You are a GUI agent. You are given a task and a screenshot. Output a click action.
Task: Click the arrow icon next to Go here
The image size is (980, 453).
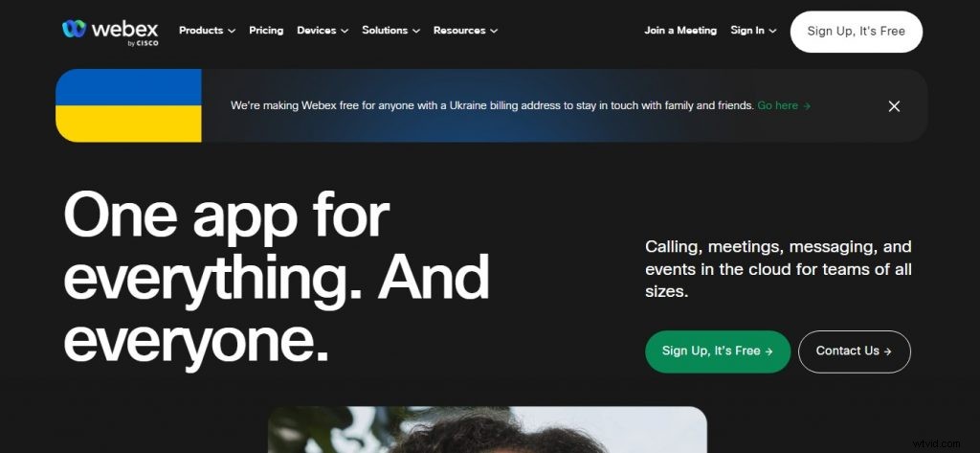point(807,106)
